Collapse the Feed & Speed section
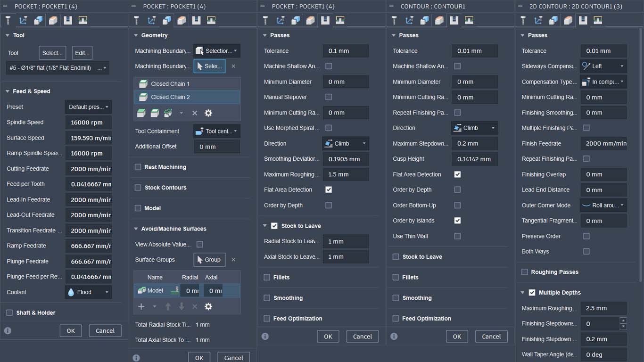This screenshot has height=362, width=644. point(8,91)
